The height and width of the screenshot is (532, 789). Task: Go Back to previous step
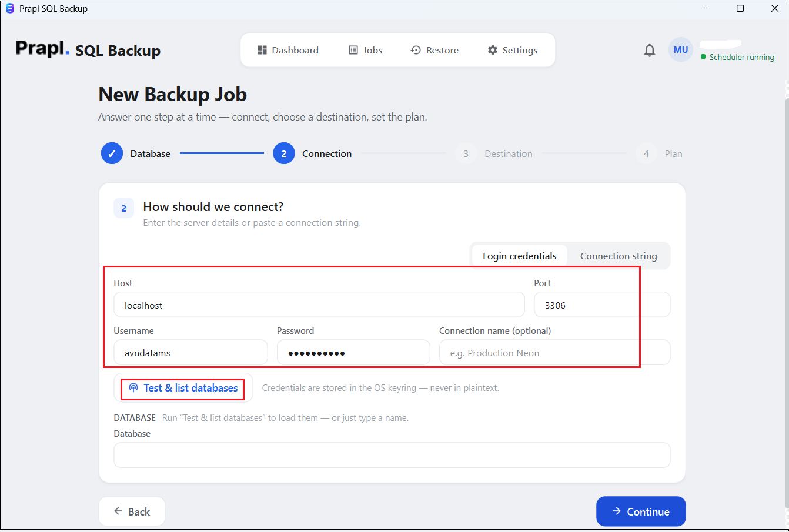point(132,511)
